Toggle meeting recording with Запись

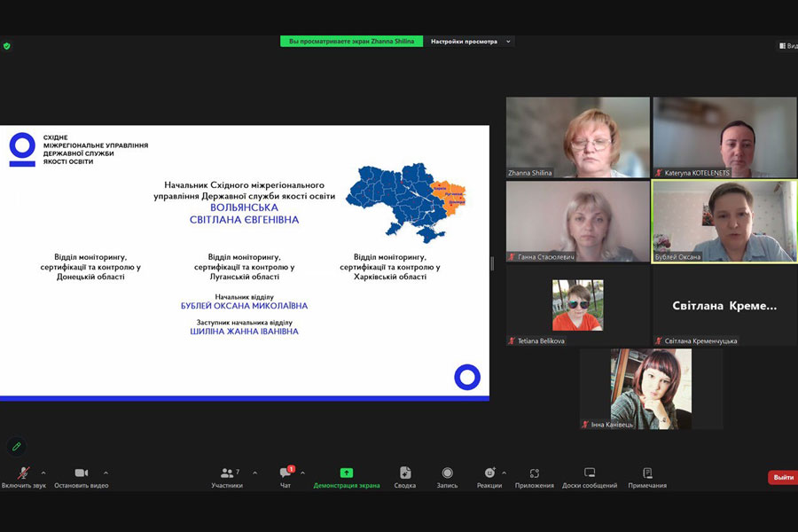click(x=447, y=477)
